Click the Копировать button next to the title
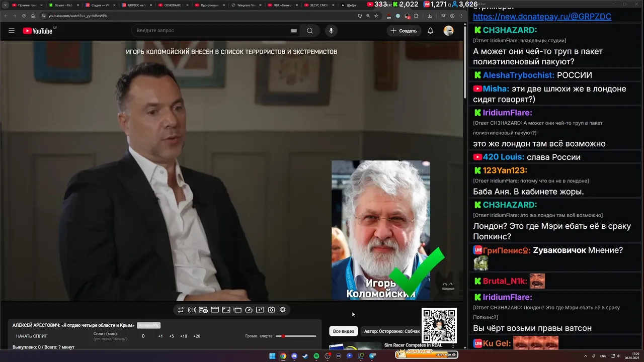Viewport: 644px width, 362px height. (x=149, y=325)
